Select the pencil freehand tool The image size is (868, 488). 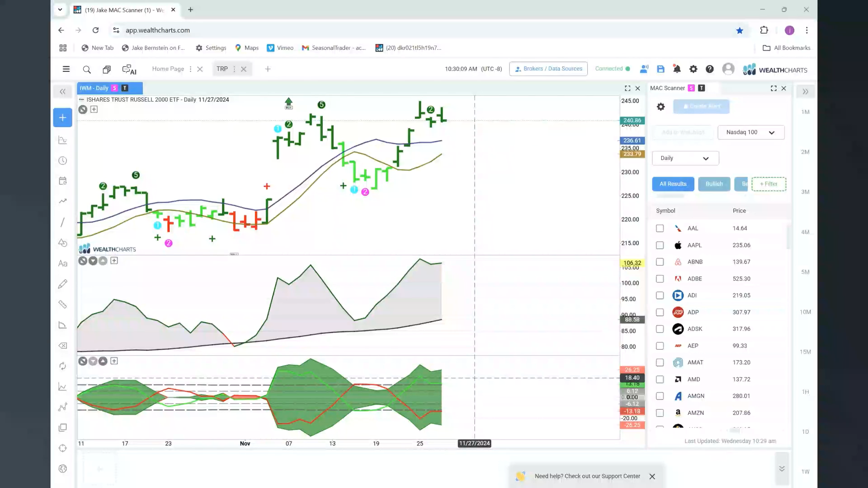pyautogui.click(x=63, y=284)
